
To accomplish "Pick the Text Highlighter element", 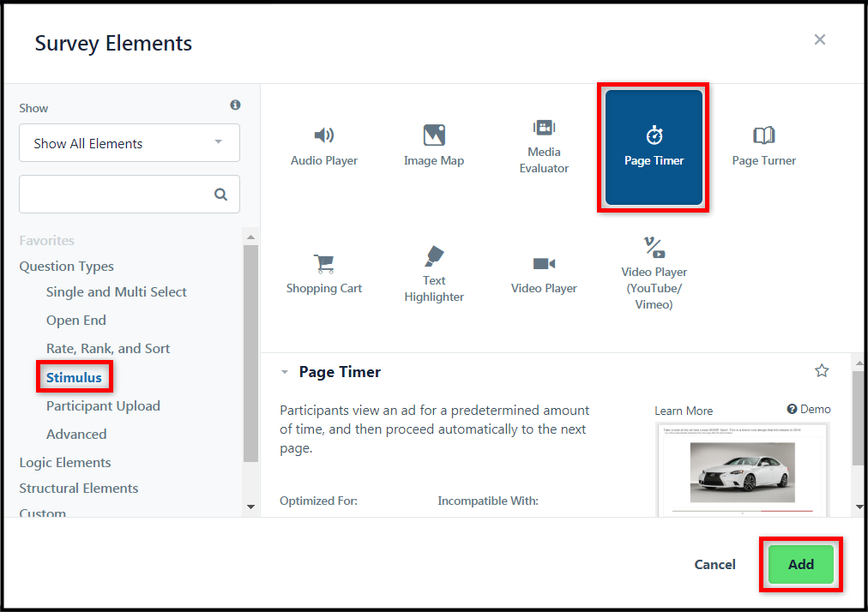I will click(x=434, y=274).
